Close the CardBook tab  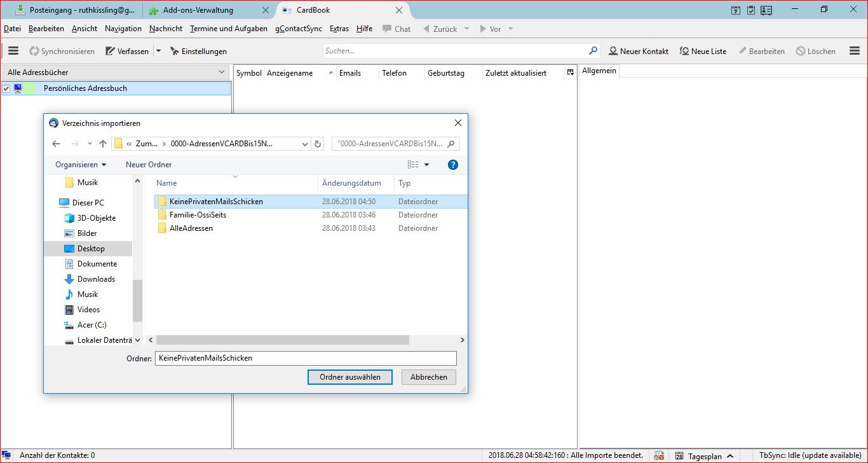coord(399,10)
